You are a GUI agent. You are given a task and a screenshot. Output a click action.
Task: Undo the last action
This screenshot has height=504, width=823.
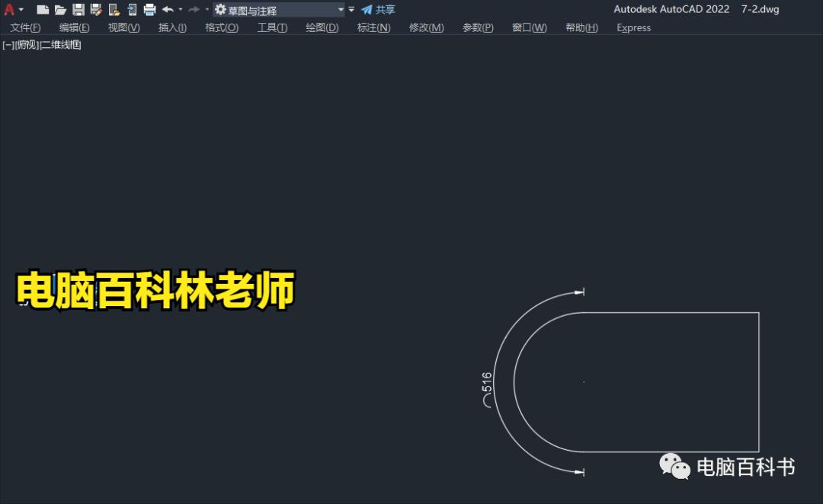tap(168, 9)
